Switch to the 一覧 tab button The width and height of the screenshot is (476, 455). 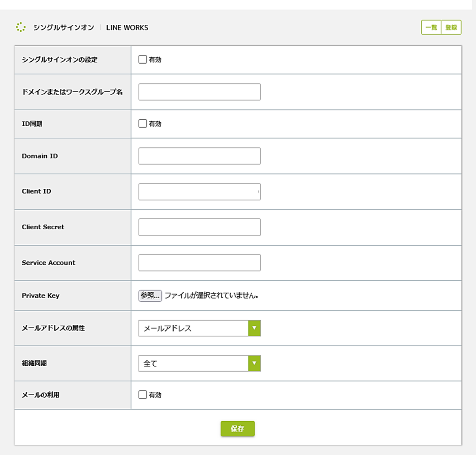[x=431, y=27]
